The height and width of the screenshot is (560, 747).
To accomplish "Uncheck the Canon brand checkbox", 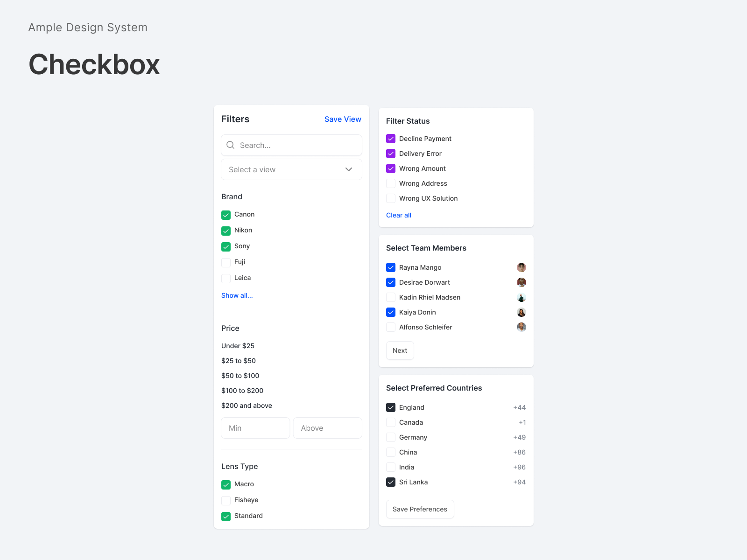I will (226, 215).
